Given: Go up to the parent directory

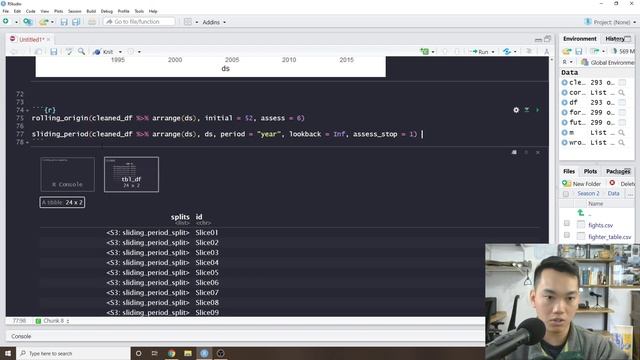Looking at the screenshot, I should (581, 213).
